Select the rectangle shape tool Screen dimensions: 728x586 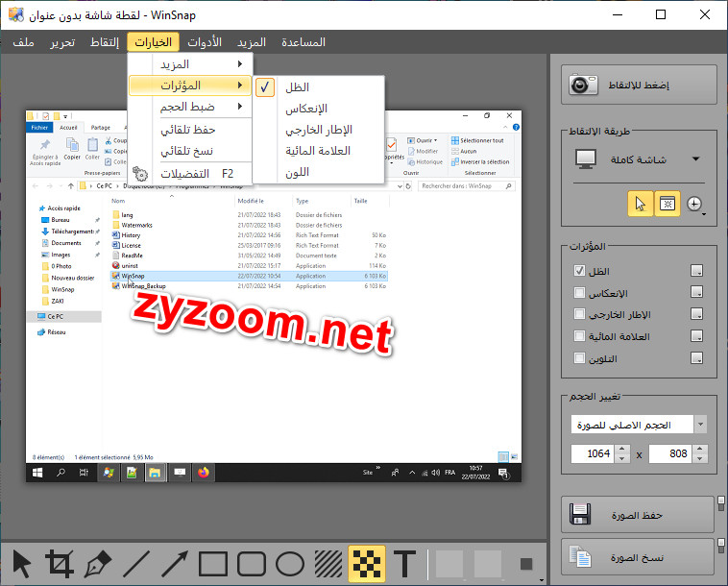(212, 564)
